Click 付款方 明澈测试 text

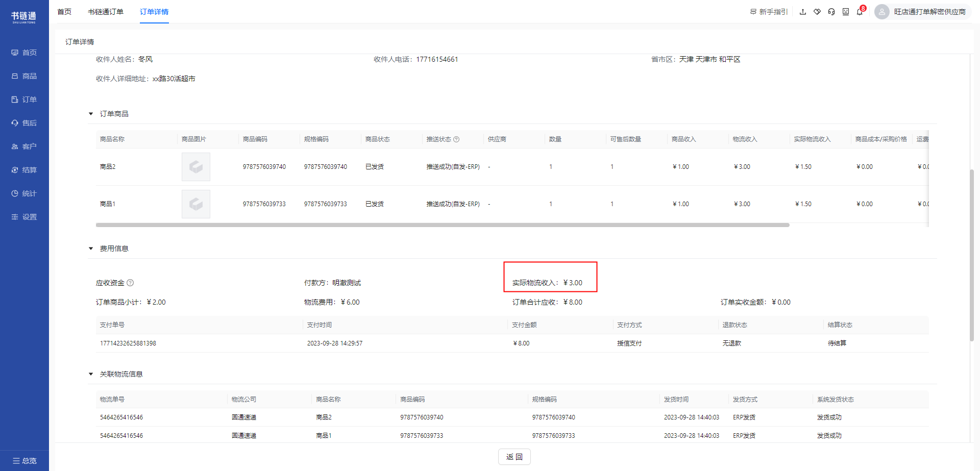(x=332, y=283)
